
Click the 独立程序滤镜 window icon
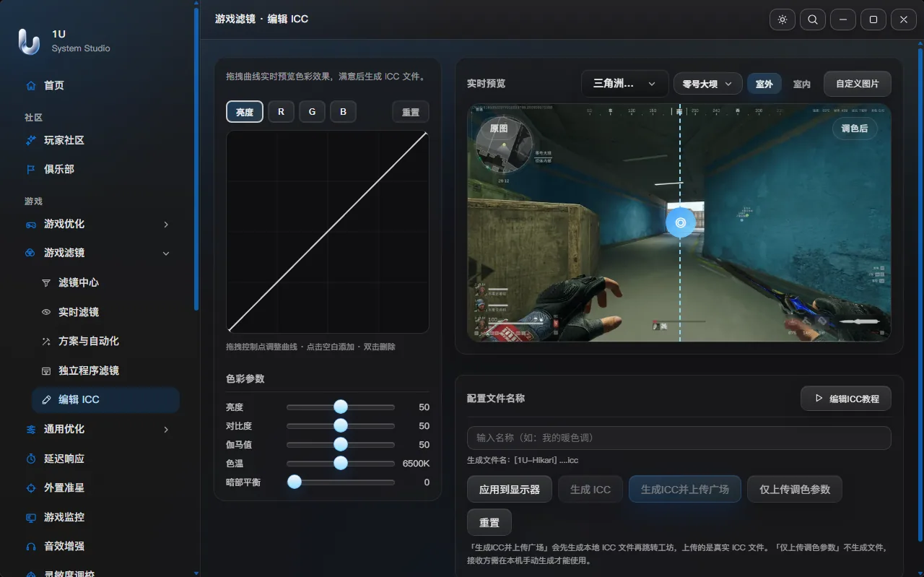point(46,370)
